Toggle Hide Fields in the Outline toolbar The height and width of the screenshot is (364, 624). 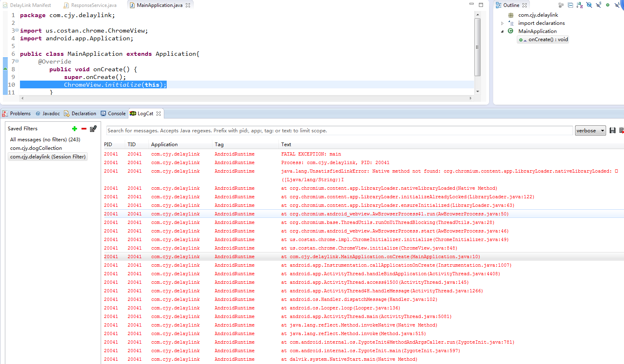click(589, 5)
